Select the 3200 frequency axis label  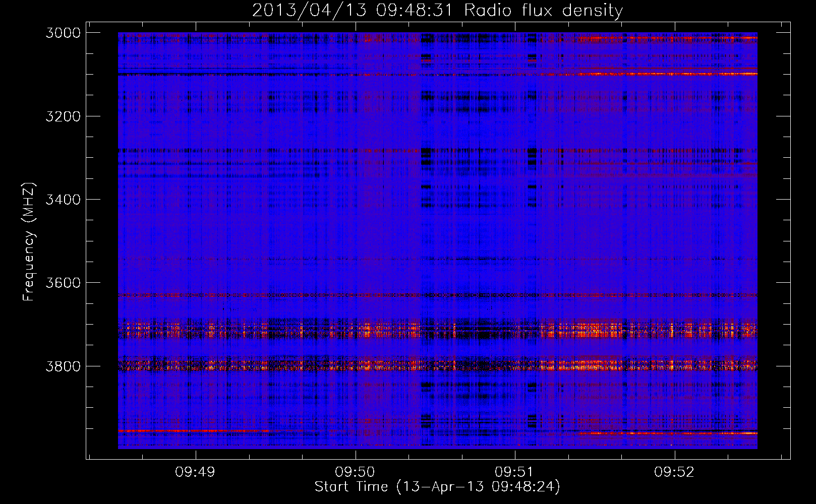[x=63, y=116]
